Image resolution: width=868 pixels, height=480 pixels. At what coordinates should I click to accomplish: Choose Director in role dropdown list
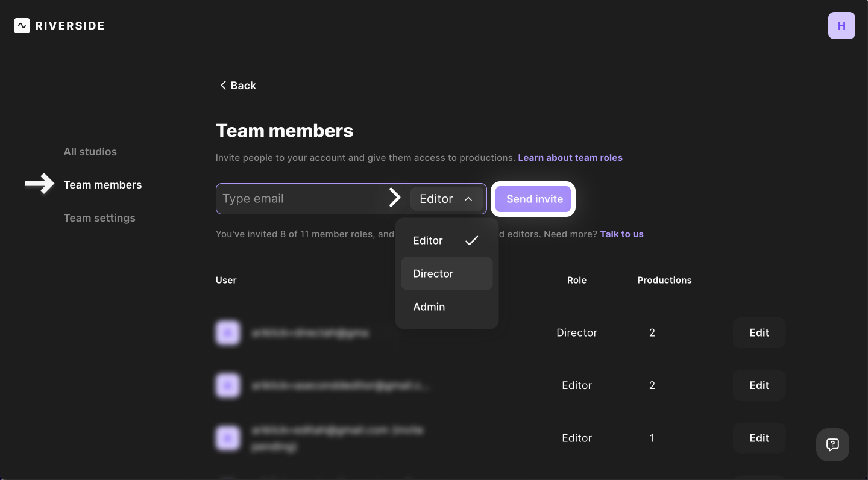[x=447, y=273]
